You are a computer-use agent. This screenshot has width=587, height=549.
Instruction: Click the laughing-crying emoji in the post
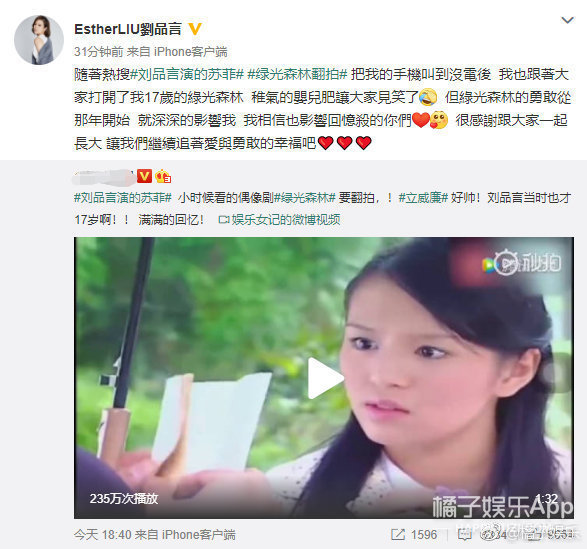pyautogui.click(x=428, y=97)
